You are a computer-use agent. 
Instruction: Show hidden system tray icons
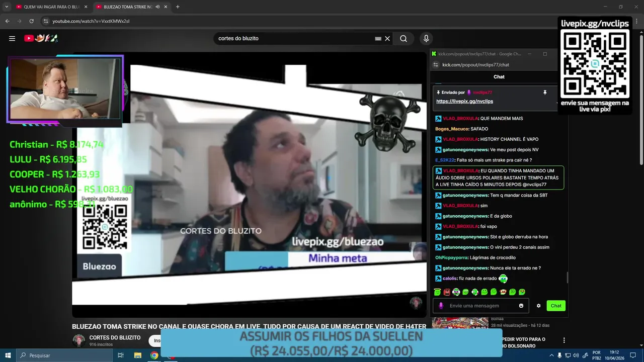pyautogui.click(x=551, y=355)
